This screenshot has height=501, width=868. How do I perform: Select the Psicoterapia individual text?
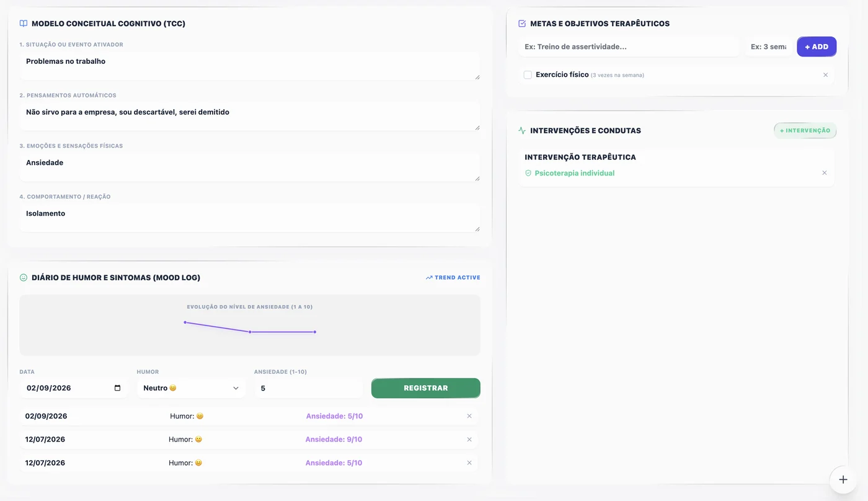click(575, 174)
